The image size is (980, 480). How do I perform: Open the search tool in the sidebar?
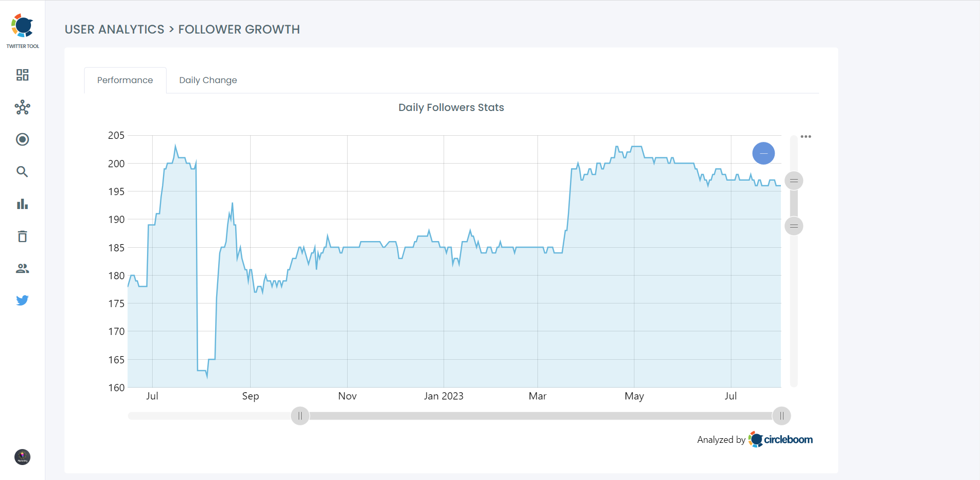[x=22, y=171]
